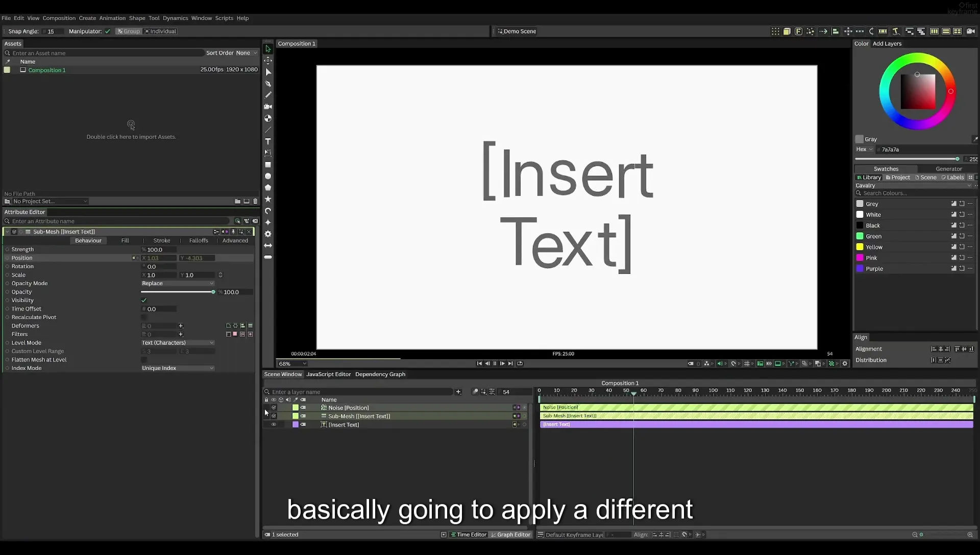
Task: Open the Scripts menu
Action: tap(224, 18)
